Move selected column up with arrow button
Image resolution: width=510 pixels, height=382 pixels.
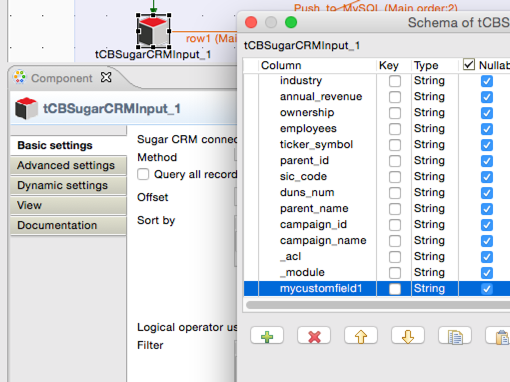pyautogui.click(x=361, y=335)
